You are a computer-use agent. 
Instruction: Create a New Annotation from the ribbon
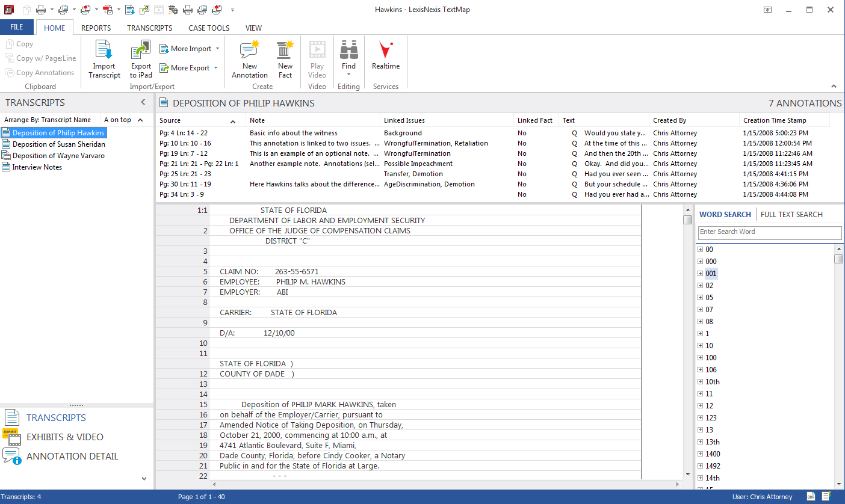coord(250,60)
